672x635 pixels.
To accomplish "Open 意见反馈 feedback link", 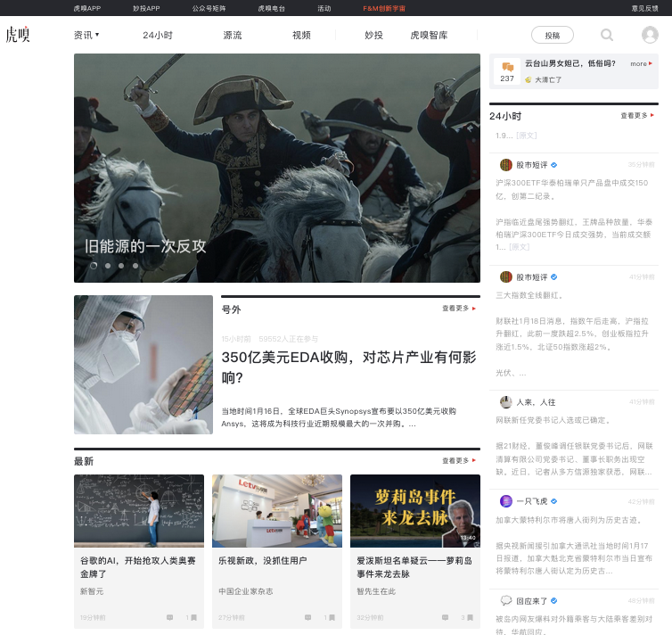I will pyautogui.click(x=644, y=8).
